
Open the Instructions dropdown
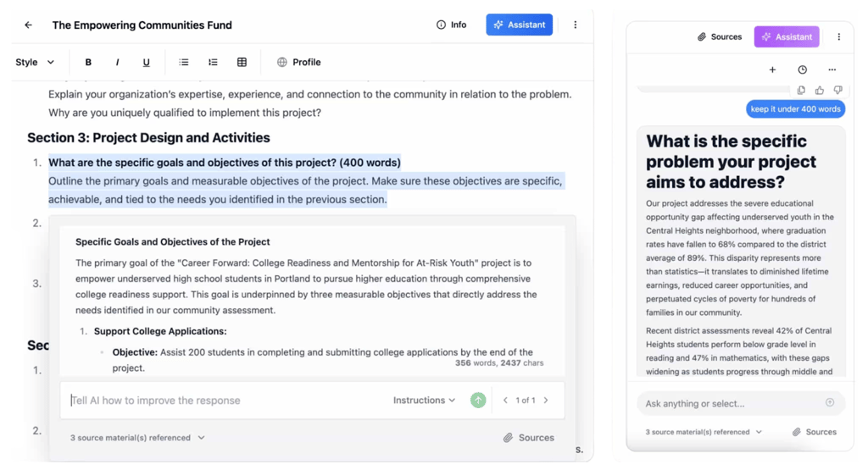[424, 401]
